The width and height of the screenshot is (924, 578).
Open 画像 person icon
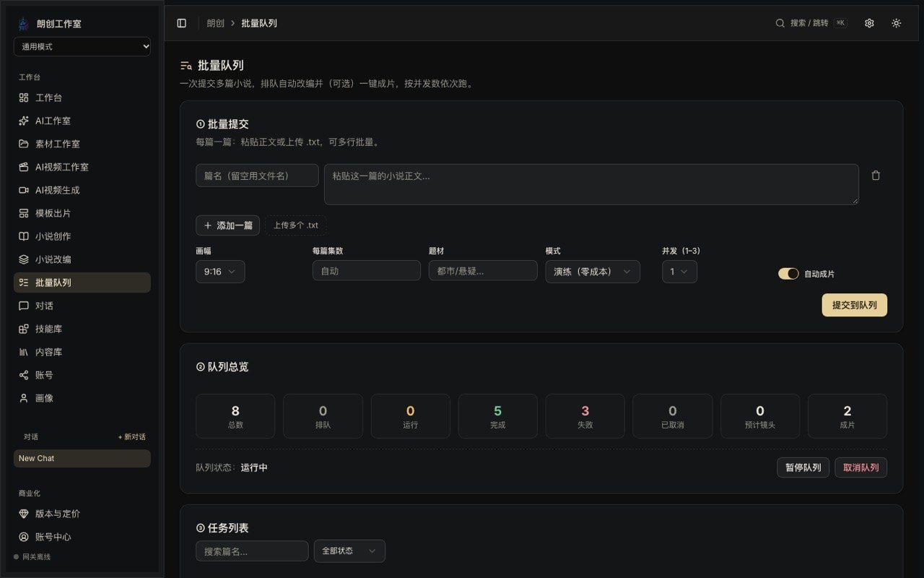click(x=24, y=398)
